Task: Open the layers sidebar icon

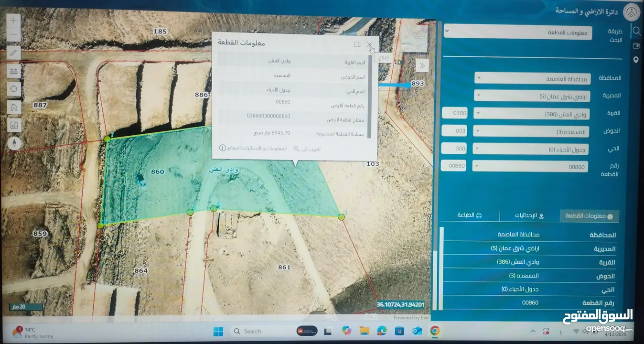Action: click(x=636, y=46)
